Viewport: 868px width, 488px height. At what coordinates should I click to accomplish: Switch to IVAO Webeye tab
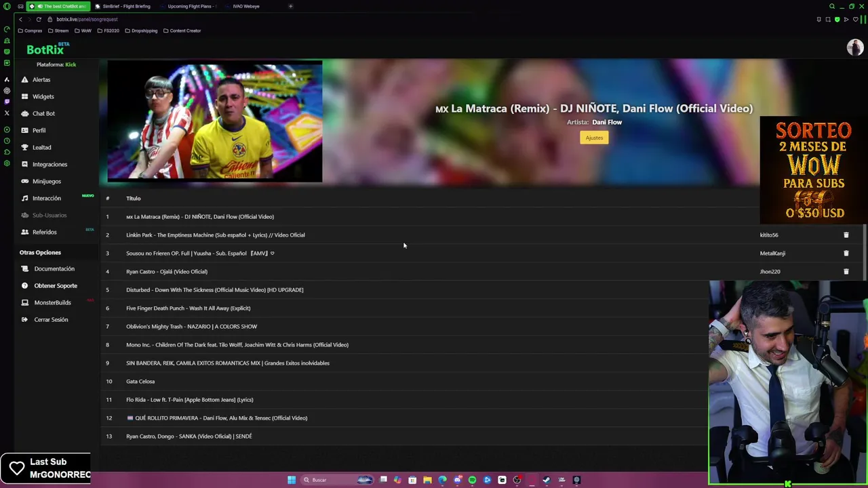245,6
